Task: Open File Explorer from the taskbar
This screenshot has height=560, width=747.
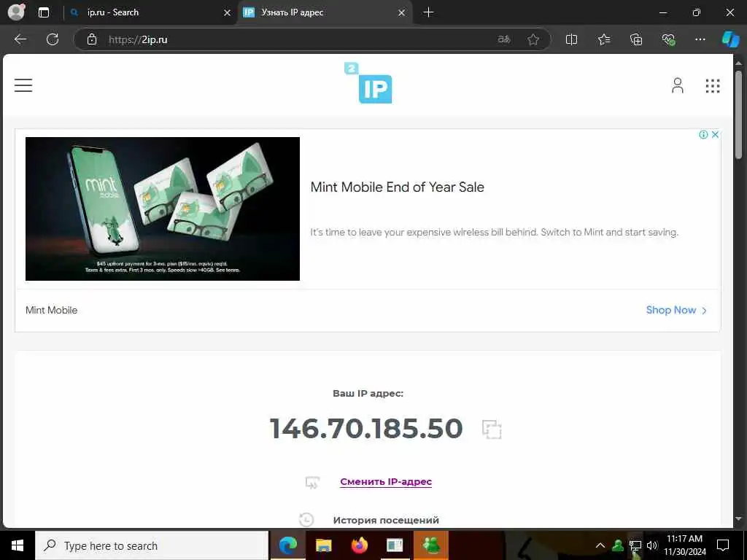Action: click(x=323, y=545)
